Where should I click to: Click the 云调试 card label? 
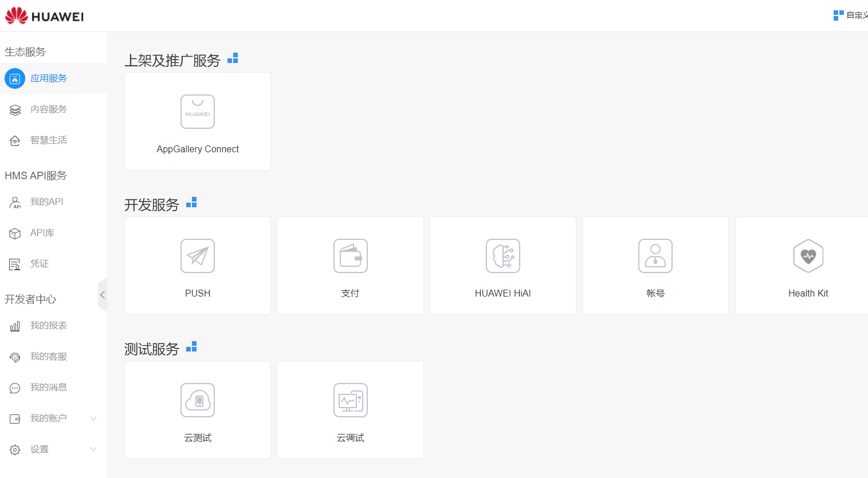coord(351,437)
